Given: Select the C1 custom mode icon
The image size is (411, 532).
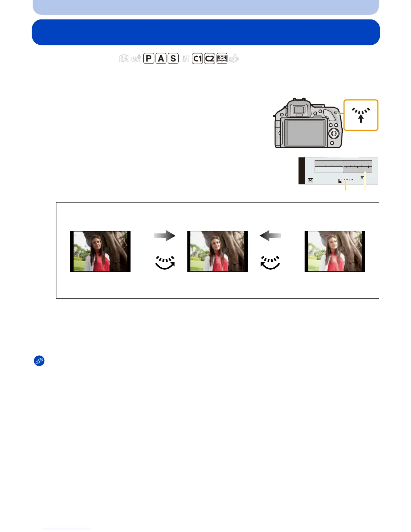Looking at the screenshot, I should pos(197,58).
